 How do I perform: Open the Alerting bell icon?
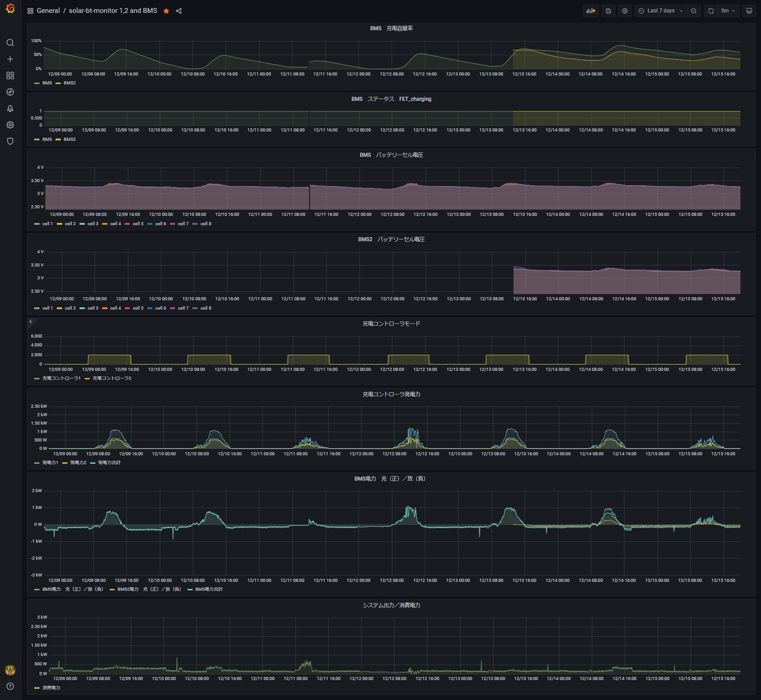10,108
